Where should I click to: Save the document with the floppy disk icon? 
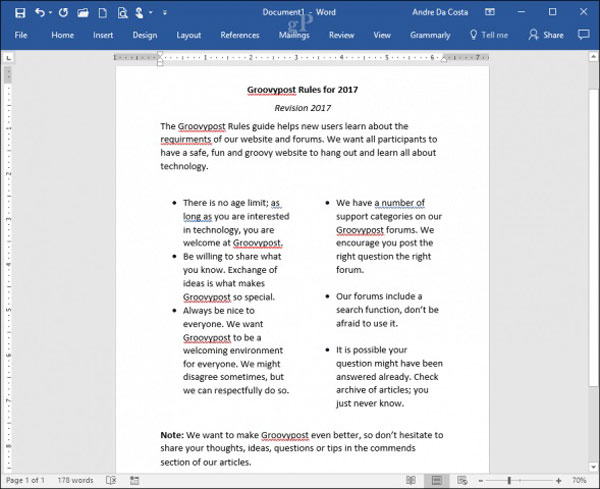[20, 13]
